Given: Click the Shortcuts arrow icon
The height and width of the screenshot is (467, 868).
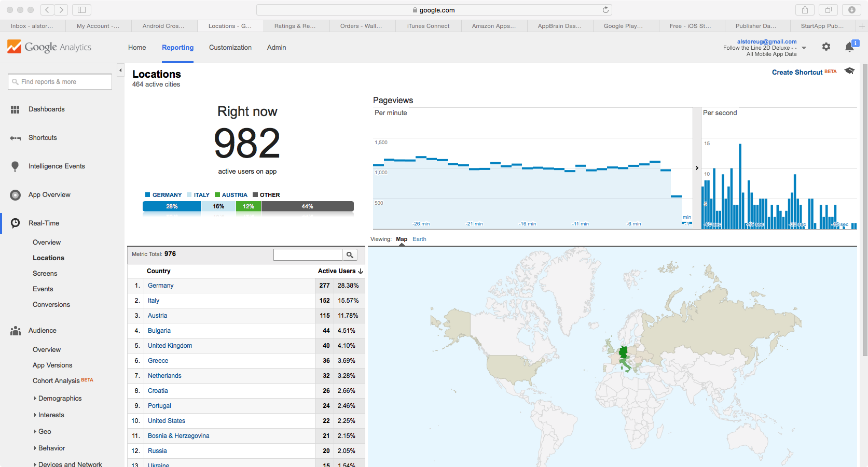Looking at the screenshot, I should point(16,138).
